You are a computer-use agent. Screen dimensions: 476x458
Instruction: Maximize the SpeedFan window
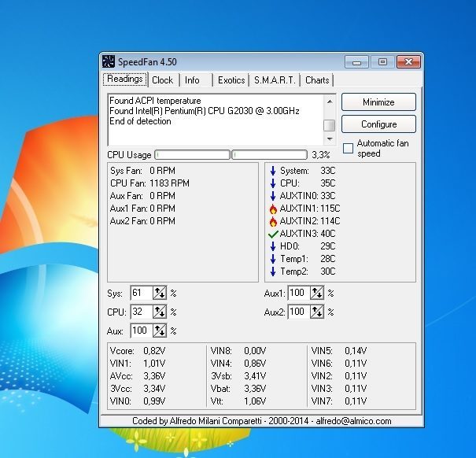point(382,62)
